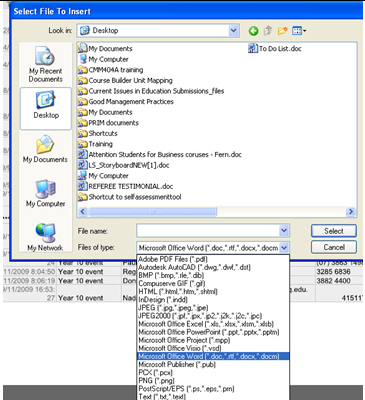Click file list scrollbar right arrow
The width and height of the screenshot is (365, 400).
351,212
